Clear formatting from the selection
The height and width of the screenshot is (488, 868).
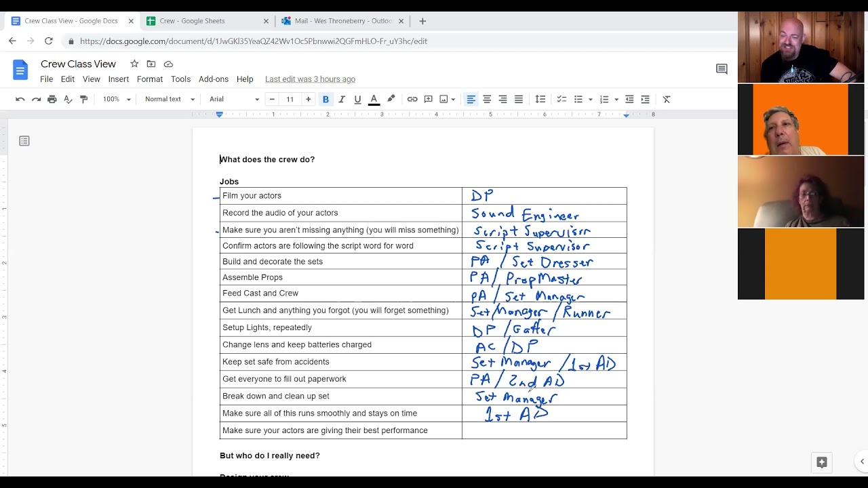coord(667,99)
